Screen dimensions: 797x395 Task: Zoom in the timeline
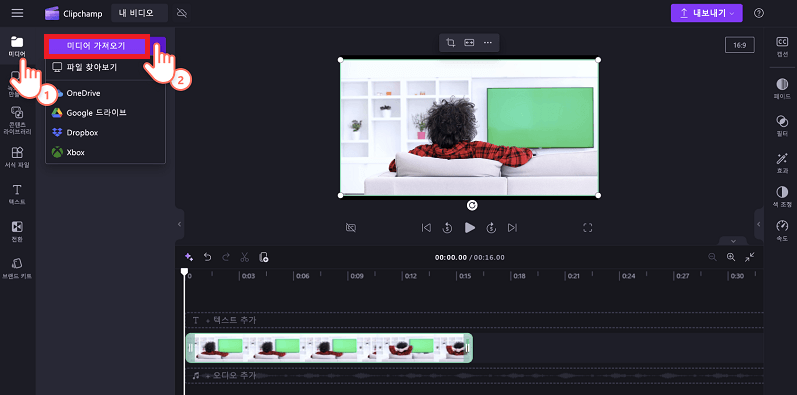pyautogui.click(x=731, y=257)
